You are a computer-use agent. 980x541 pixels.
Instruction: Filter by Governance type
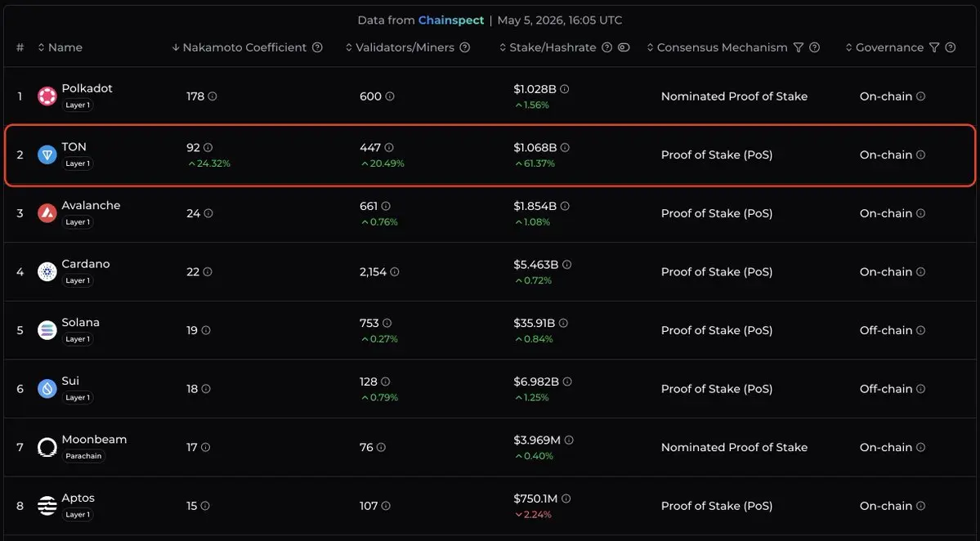pyautogui.click(x=934, y=47)
